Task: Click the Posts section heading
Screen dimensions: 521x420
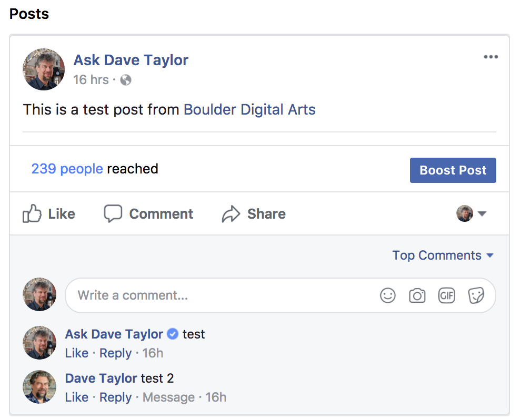Action: click(29, 14)
